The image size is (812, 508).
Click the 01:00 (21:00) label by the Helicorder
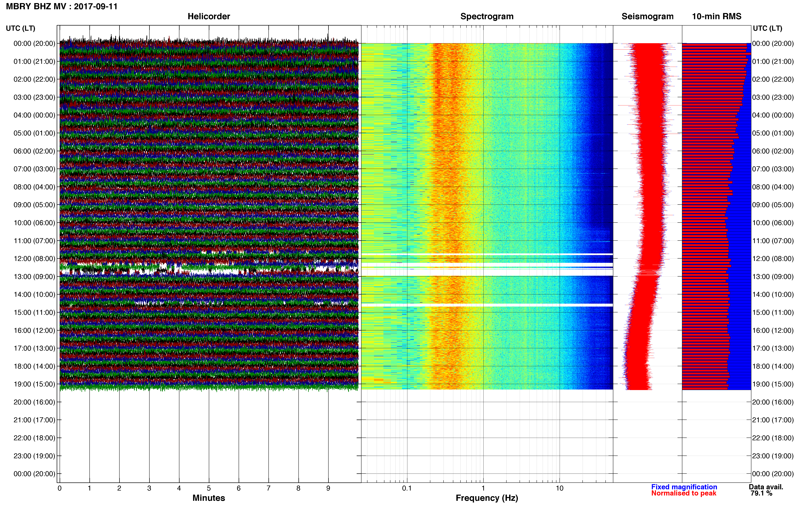[34, 62]
